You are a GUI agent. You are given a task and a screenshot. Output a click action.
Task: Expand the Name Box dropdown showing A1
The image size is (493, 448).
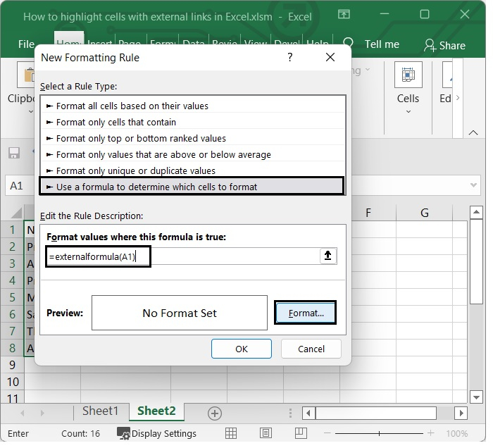[x=18, y=186]
